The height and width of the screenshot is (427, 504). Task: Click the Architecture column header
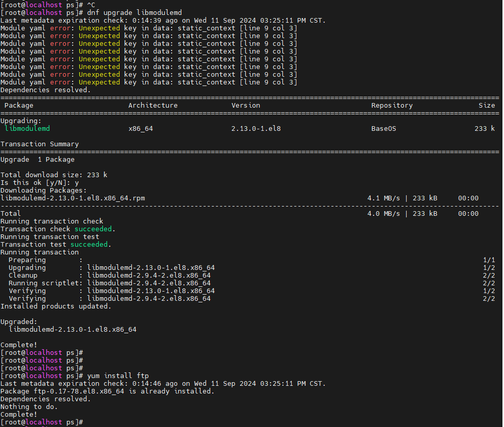click(153, 106)
